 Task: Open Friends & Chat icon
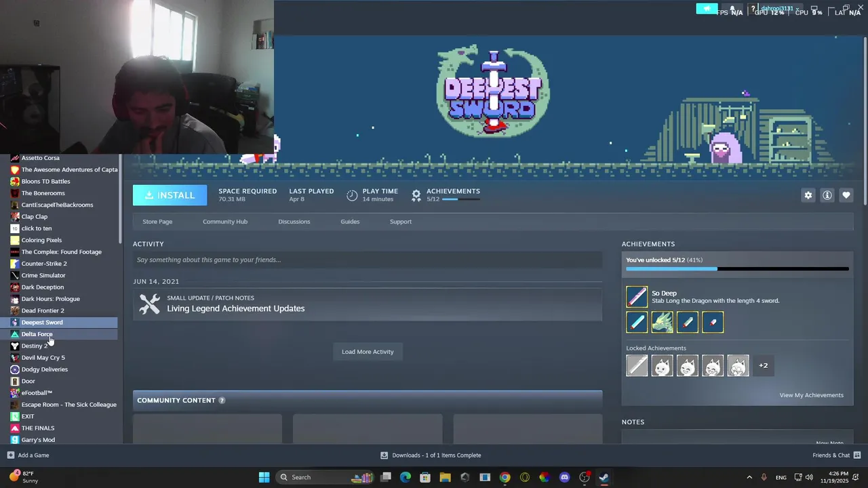point(857,455)
